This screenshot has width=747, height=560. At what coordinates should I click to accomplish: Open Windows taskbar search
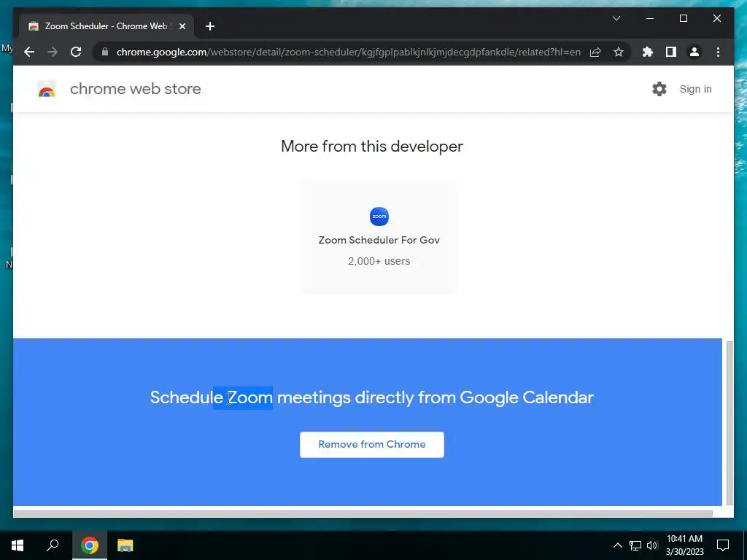tap(53, 545)
